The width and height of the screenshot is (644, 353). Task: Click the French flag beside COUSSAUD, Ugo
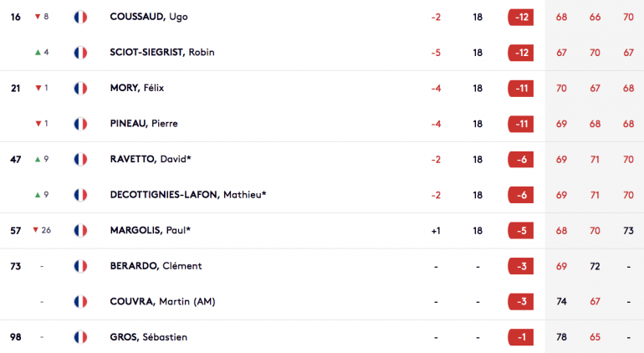point(80,17)
